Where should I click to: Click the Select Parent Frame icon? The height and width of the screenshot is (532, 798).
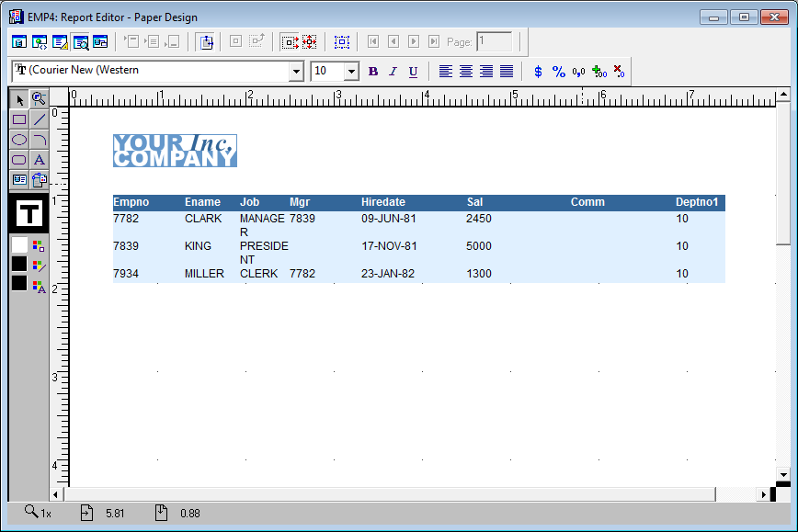pyautogui.click(x=341, y=41)
